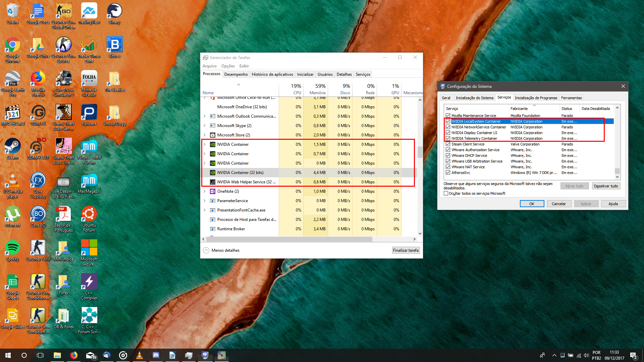Click Desativar tudo button

point(606,186)
